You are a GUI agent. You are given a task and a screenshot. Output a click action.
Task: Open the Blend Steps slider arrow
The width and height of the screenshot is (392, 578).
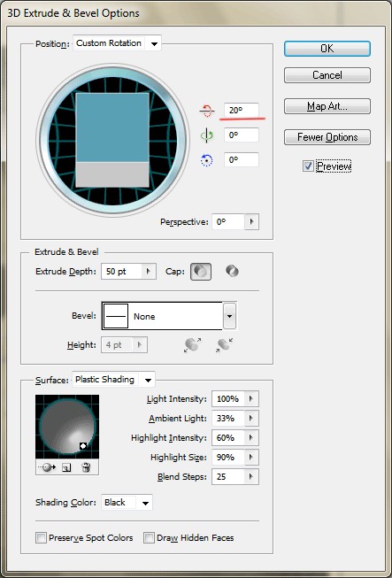[251, 476]
